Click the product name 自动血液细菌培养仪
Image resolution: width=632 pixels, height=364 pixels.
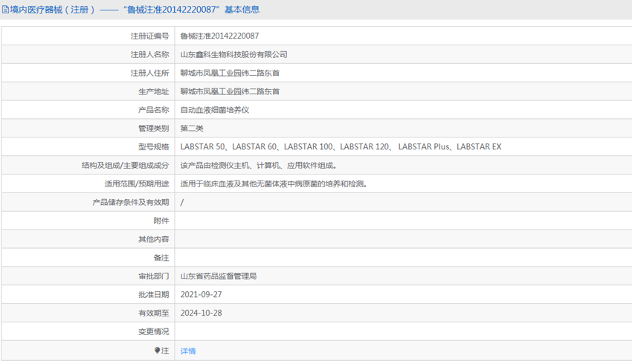[214, 110]
